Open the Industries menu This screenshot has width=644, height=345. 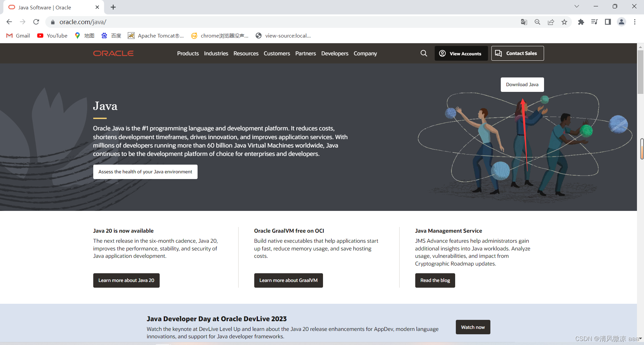216,53
